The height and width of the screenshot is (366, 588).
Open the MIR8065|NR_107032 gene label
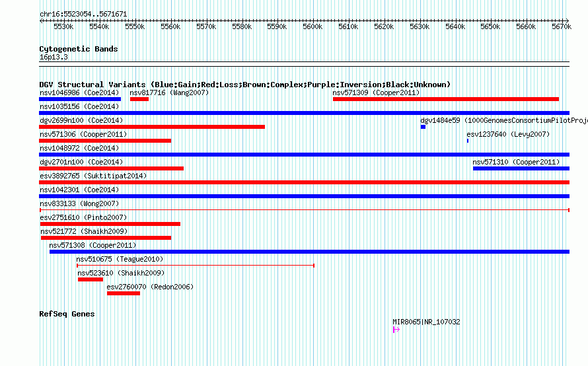(426, 322)
